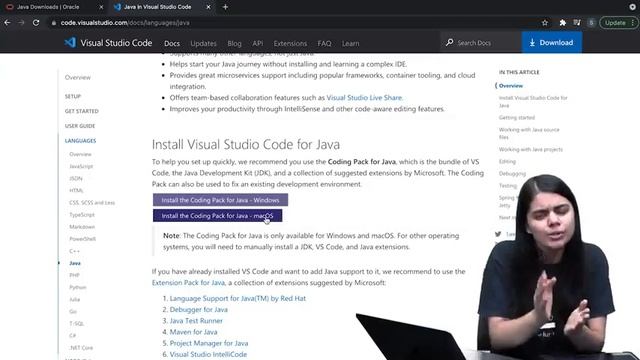Open the Java Test Runner link
The width and height of the screenshot is (640, 360).
(196, 321)
